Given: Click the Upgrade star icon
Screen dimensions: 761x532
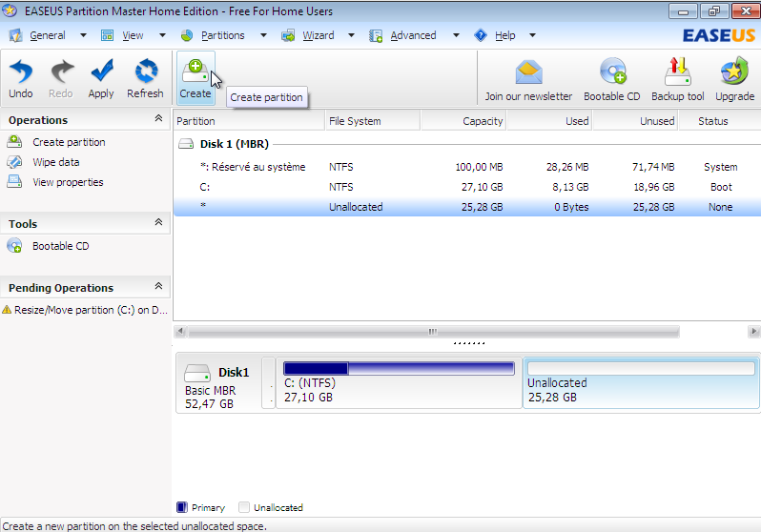Looking at the screenshot, I should coord(734,72).
